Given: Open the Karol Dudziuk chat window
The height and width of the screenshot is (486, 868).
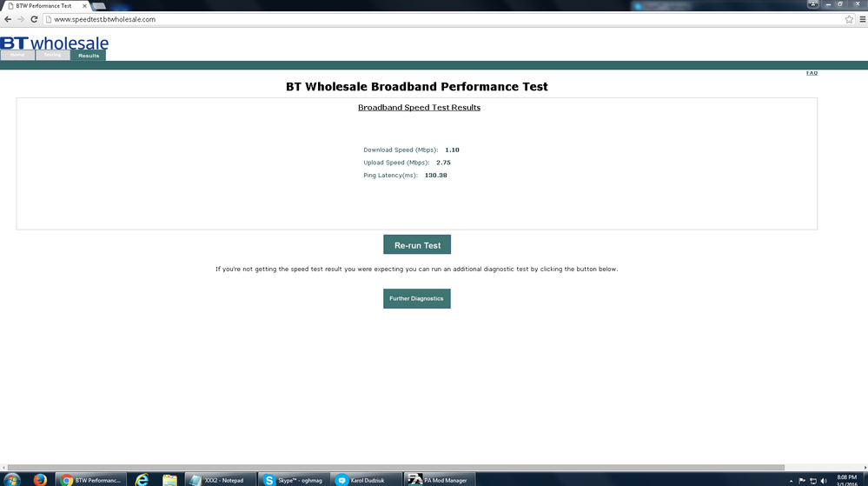Looking at the screenshot, I should coord(367,480).
